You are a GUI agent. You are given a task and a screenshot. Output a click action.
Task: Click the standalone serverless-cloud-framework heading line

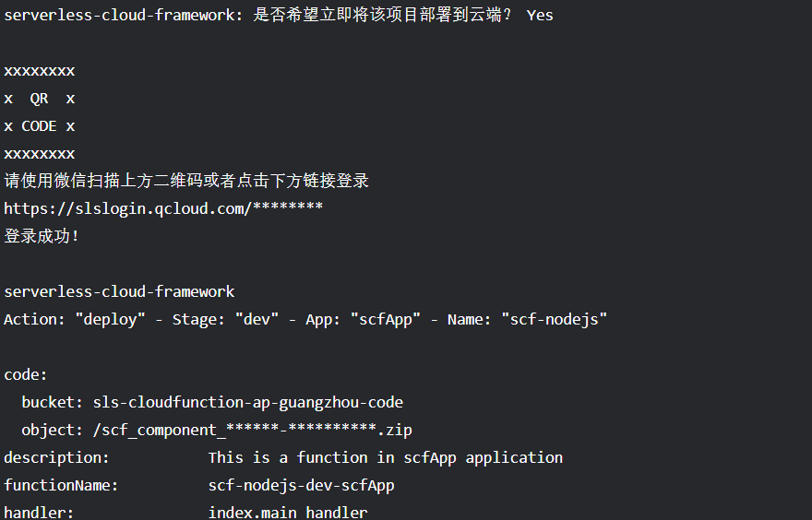(119, 291)
